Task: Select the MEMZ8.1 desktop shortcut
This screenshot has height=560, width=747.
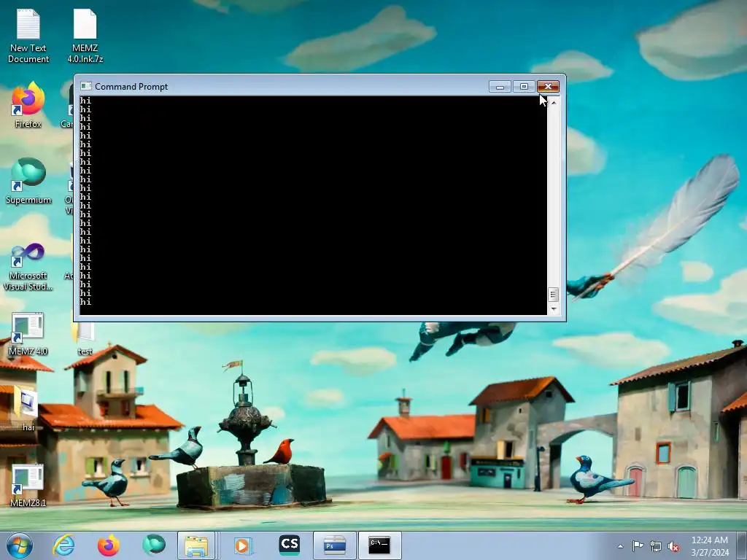Action: tap(28, 485)
